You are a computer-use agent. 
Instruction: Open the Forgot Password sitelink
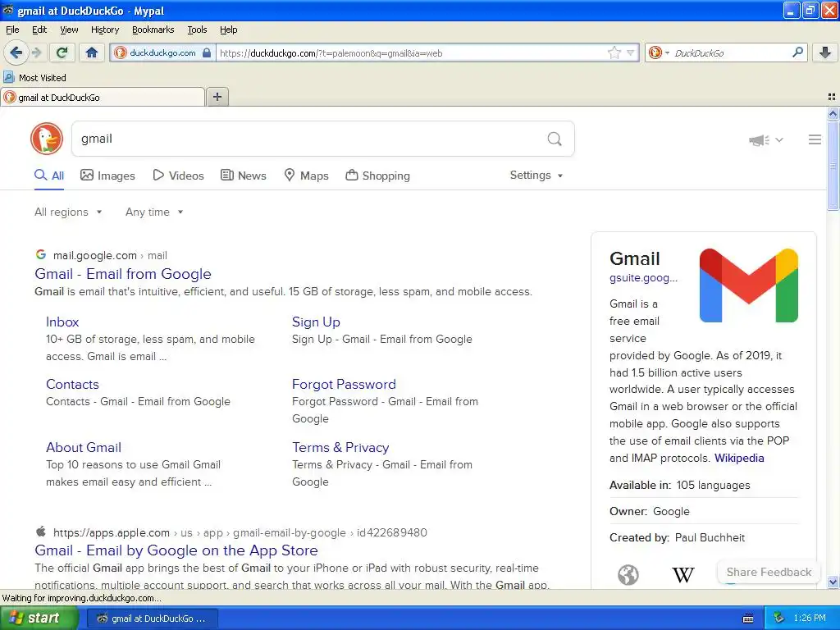pyautogui.click(x=344, y=384)
